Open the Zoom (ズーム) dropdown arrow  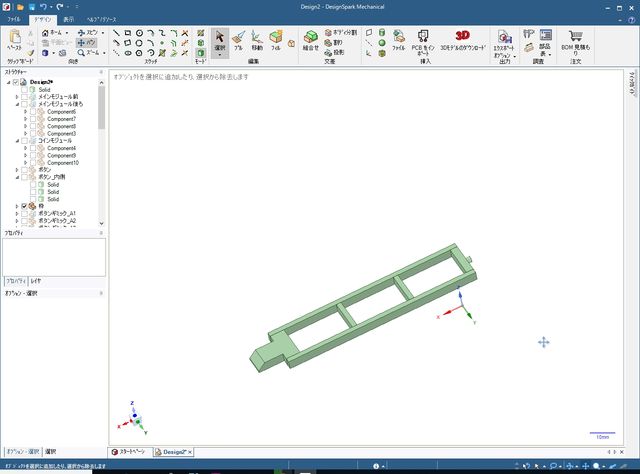point(104,53)
